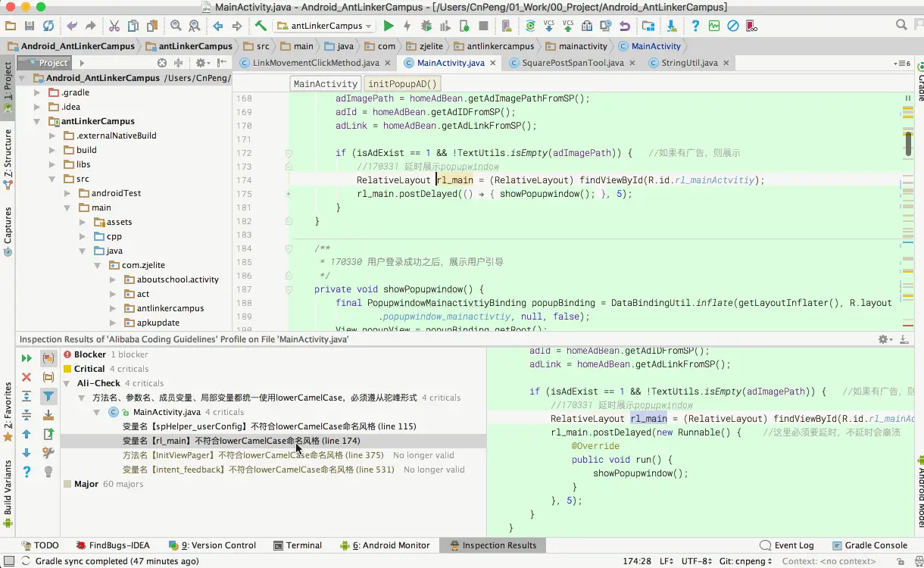The image size is (924, 568).
Task: Open the Terminal tool window tab
Action: (x=297, y=545)
